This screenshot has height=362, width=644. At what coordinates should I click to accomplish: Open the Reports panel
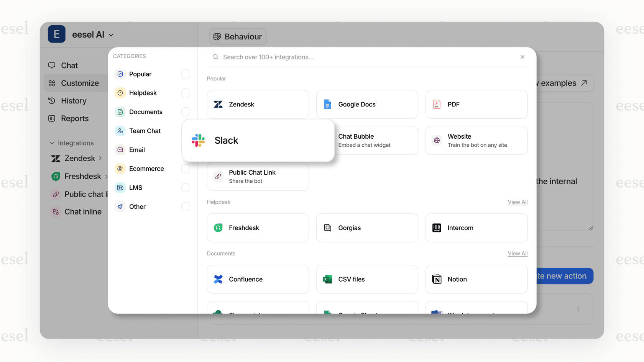pyautogui.click(x=75, y=118)
